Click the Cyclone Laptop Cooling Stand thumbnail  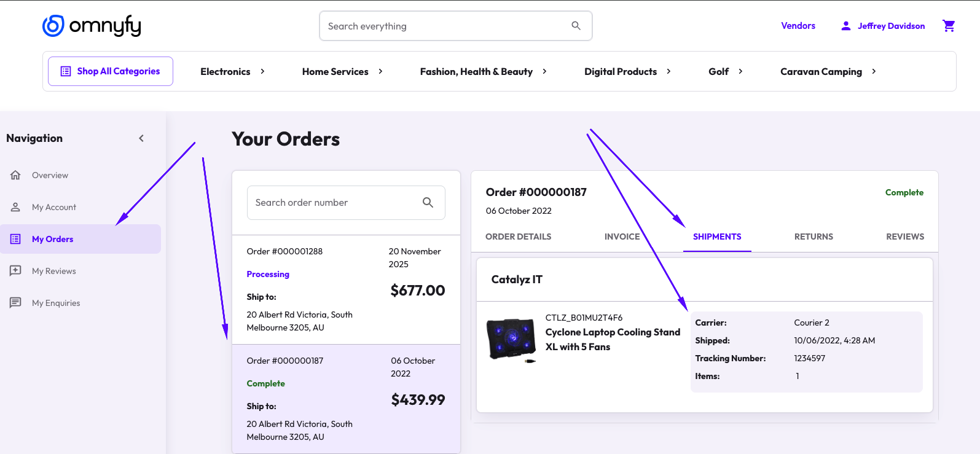511,340
